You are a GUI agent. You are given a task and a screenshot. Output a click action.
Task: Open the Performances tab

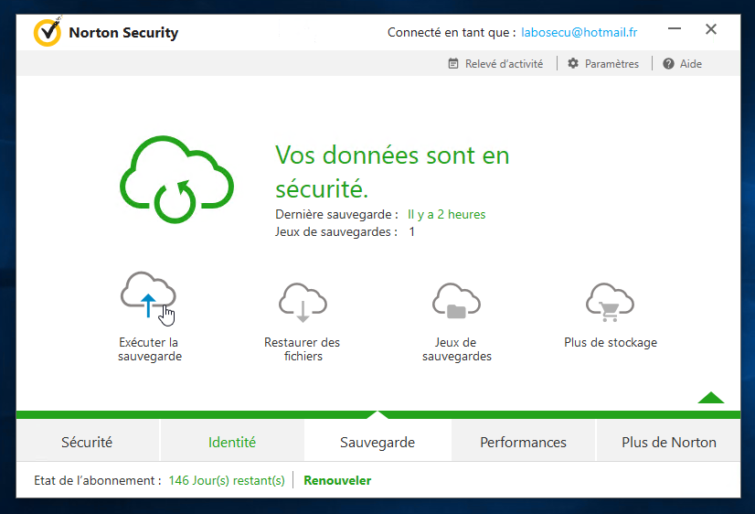[523, 442]
